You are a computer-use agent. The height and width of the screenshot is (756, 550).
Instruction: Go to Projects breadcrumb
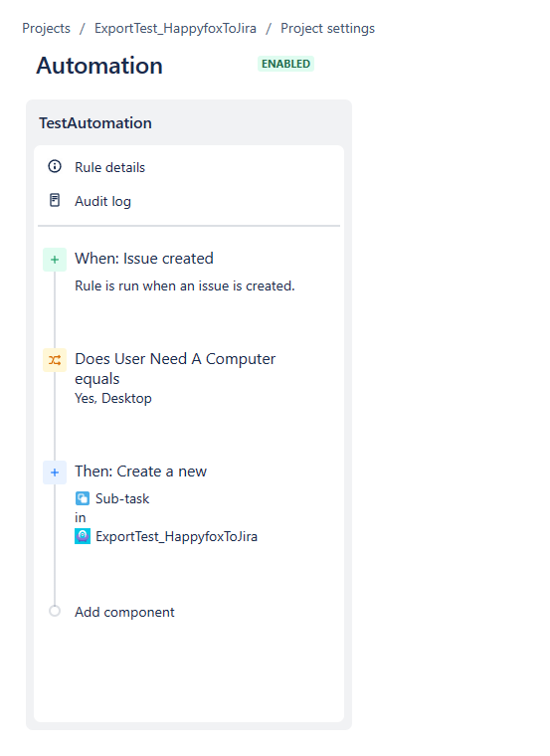click(47, 29)
